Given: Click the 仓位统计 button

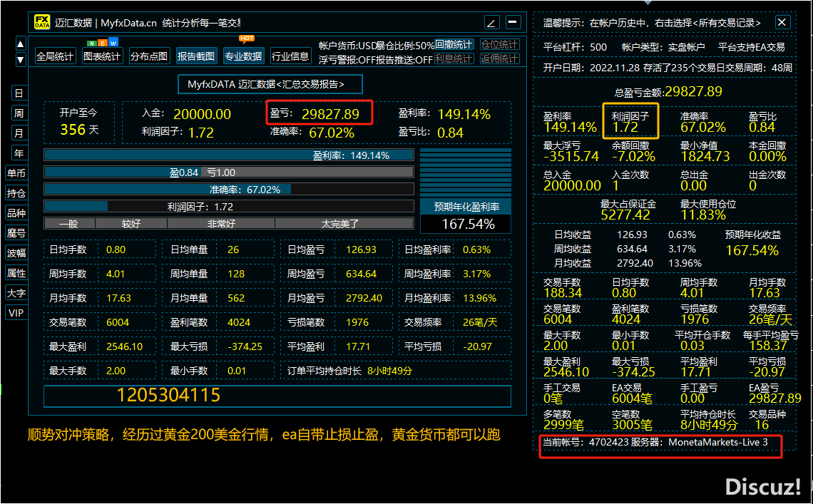Looking at the screenshot, I should pyautogui.click(x=500, y=45).
